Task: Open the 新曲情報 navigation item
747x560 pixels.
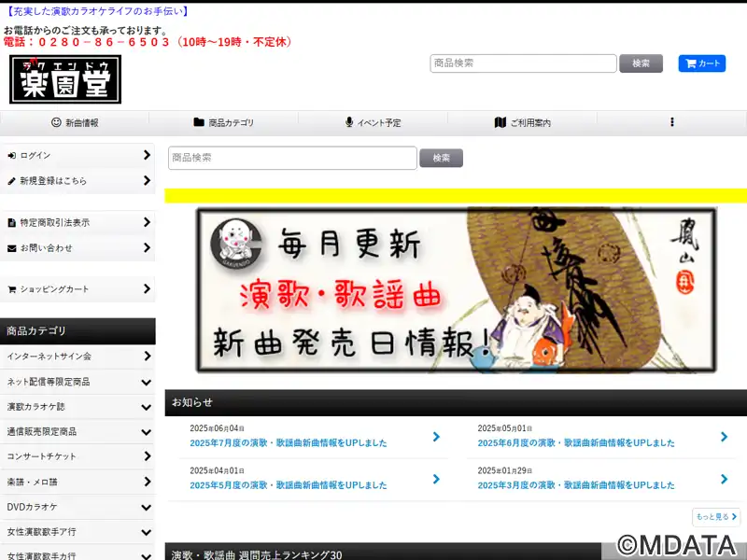Action: [75, 123]
